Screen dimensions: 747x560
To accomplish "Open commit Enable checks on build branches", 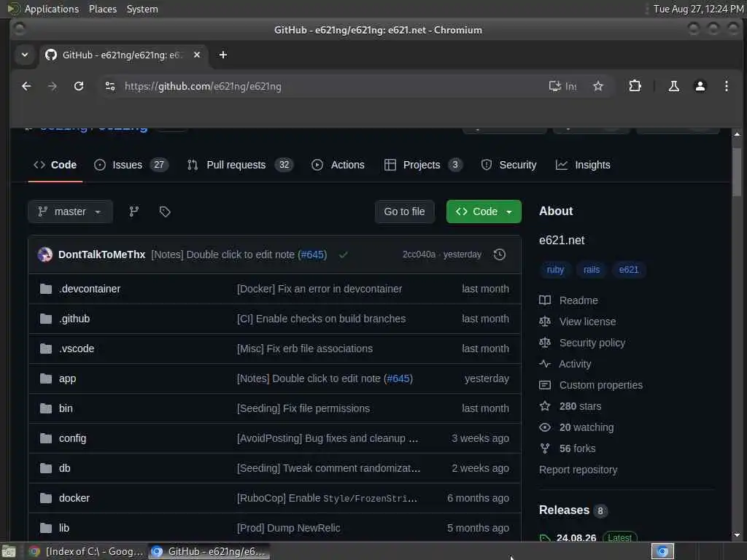I will click(321, 319).
